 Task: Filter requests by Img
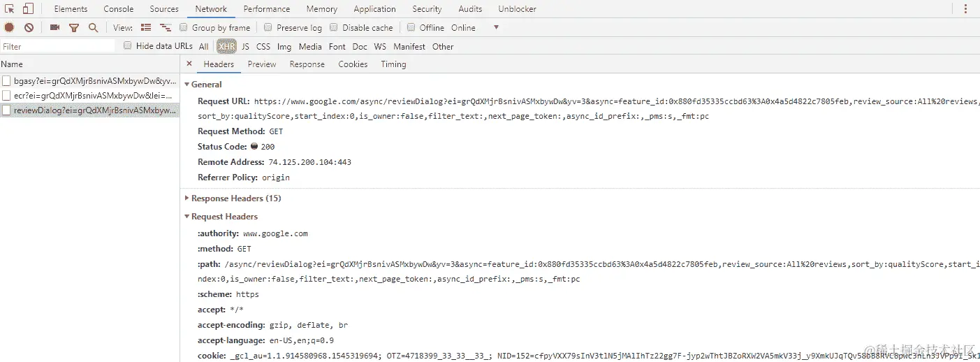tap(284, 47)
